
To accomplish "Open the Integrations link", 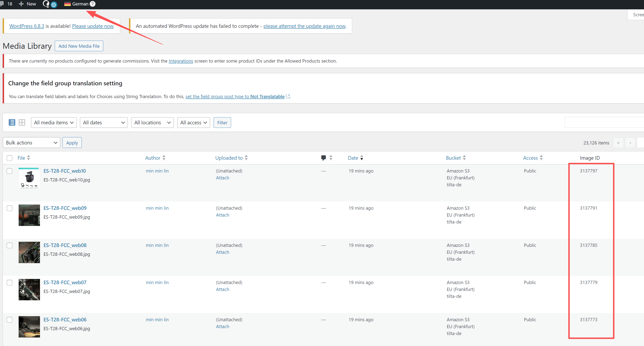I will pos(181,61).
